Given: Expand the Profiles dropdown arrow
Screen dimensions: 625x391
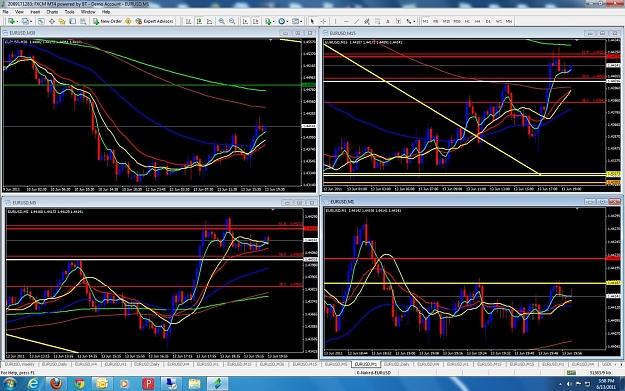Looking at the screenshot, I should click(x=31, y=22).
